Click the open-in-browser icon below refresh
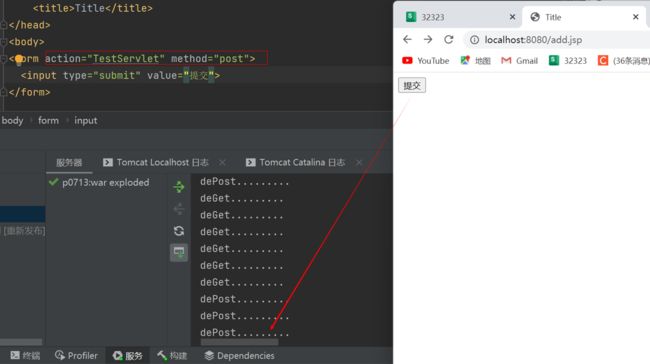This screenshot has height=364, width=650. pyautogui.click(x=179, y=252)
